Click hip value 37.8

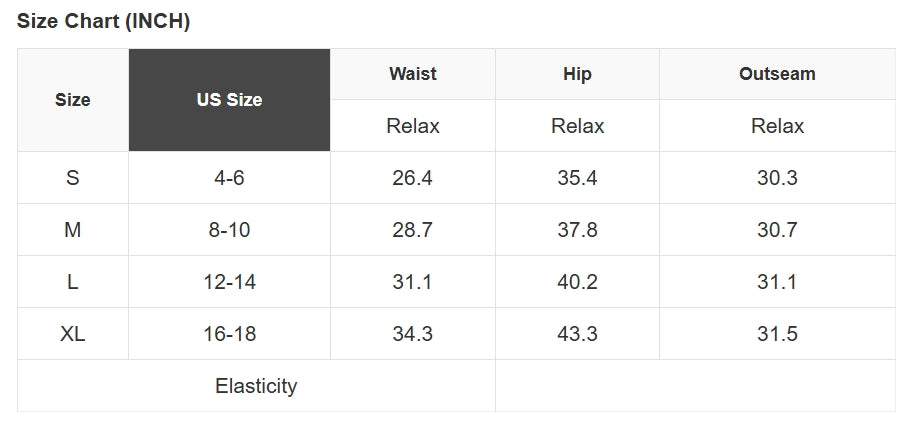577,230
